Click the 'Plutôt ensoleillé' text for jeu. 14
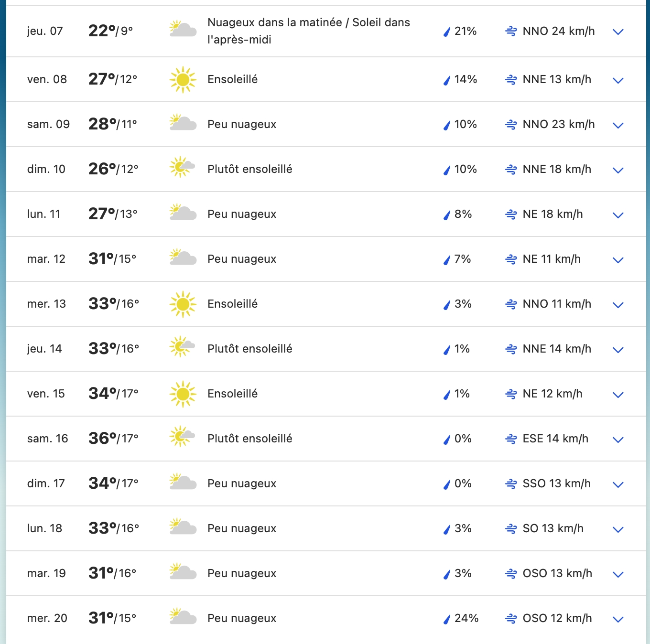 coord(250,349)
